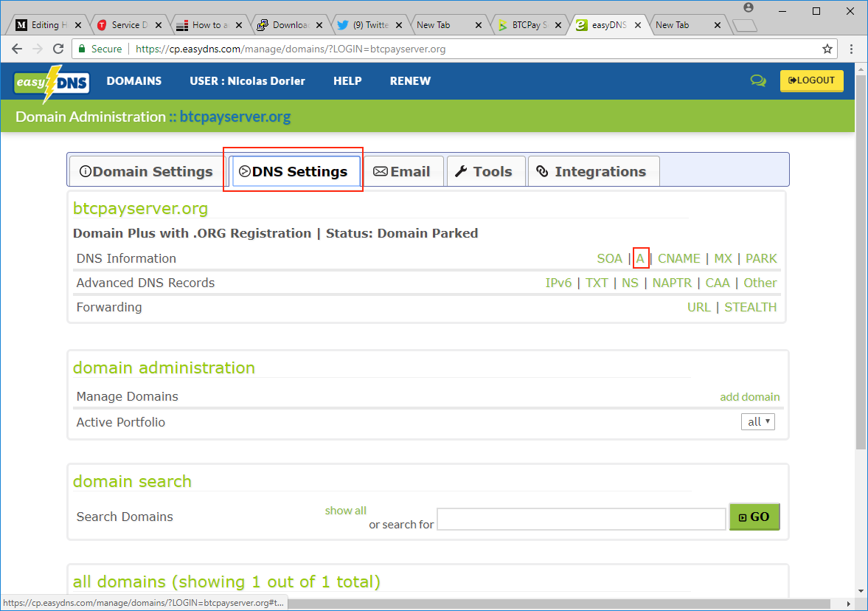Open the Domain Settings tab

coord(146,172)
